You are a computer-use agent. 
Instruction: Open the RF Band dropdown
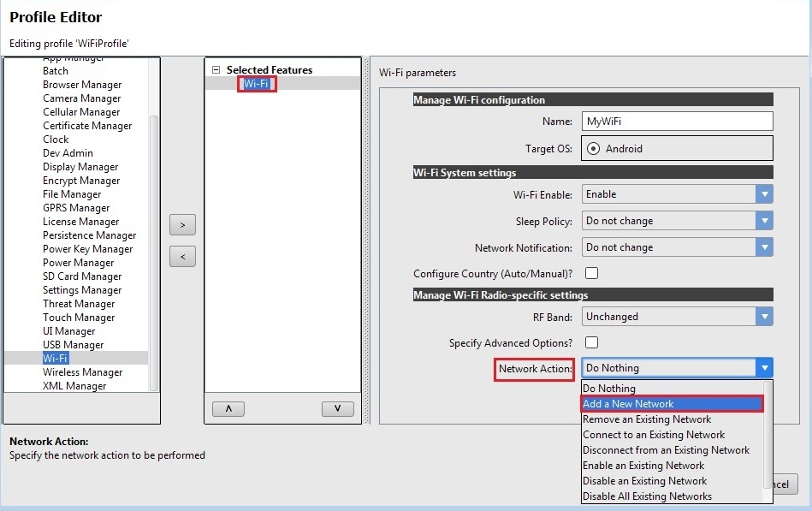click(763, 317)
